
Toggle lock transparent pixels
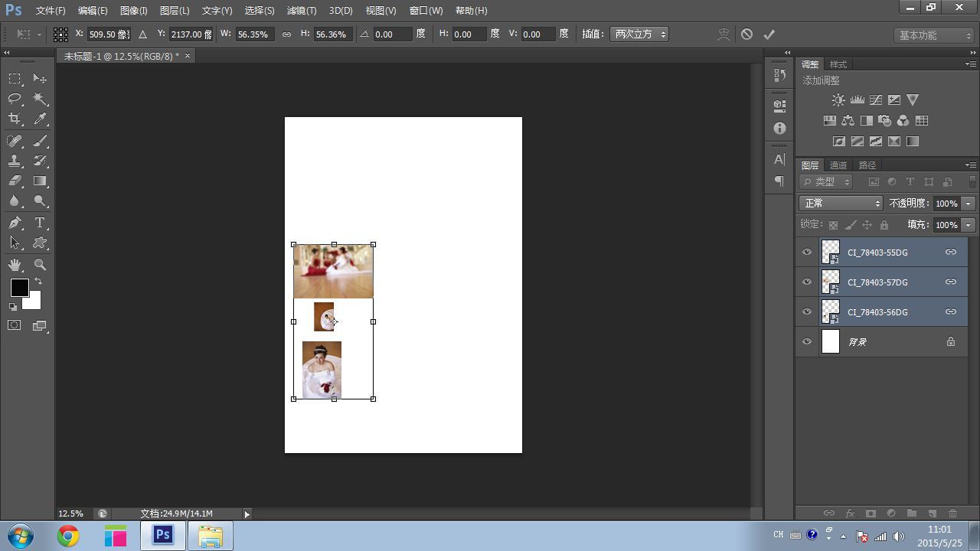click(x=833, y=225)
